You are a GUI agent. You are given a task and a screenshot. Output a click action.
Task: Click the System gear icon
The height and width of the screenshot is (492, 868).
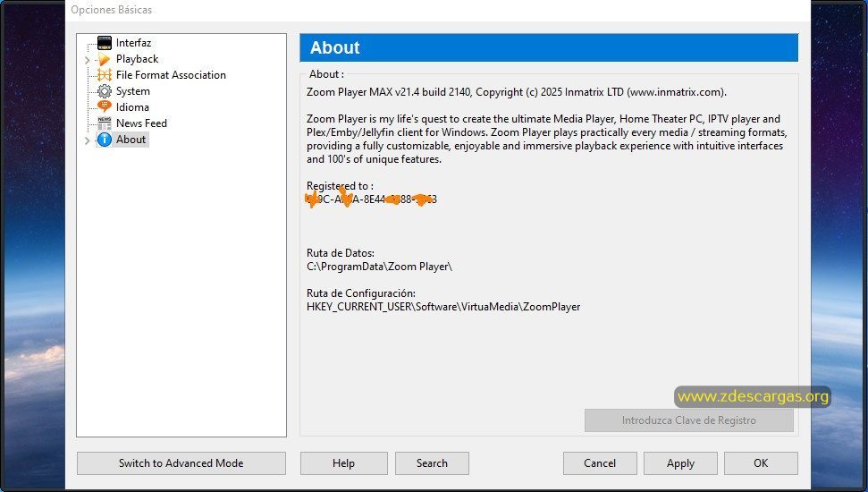(x=104, y=91)
